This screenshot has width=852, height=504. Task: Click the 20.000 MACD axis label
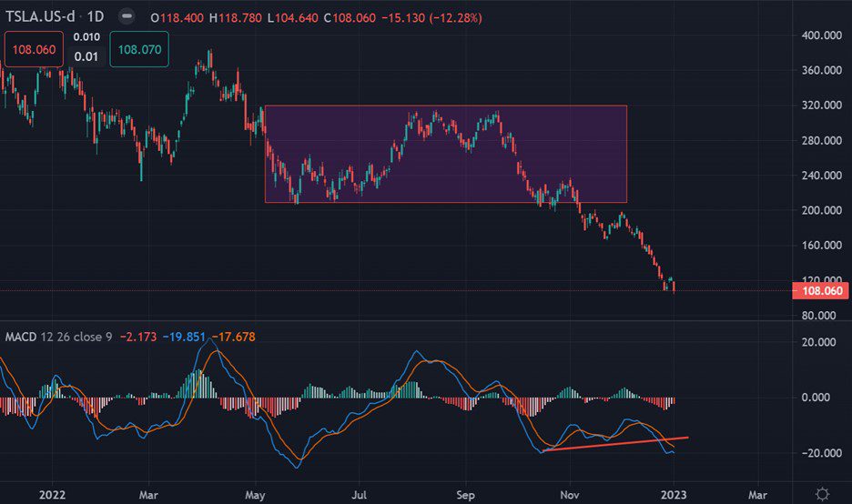[819, 342]
